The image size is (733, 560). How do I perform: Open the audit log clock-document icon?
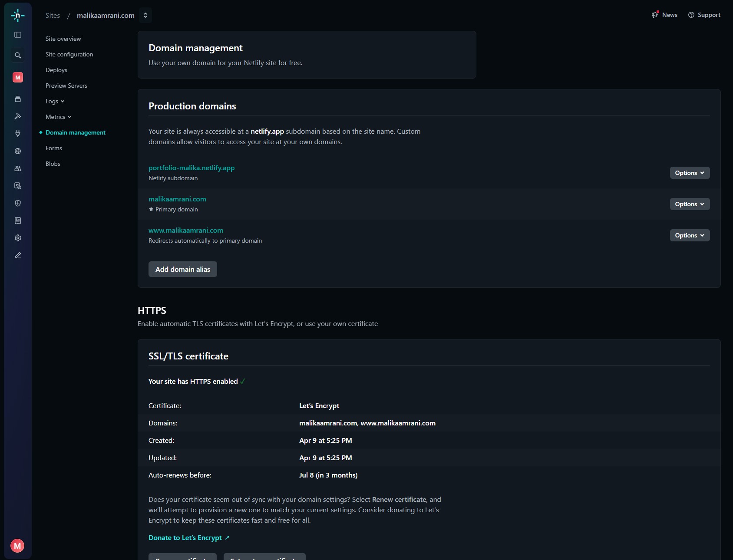[18, 186]
